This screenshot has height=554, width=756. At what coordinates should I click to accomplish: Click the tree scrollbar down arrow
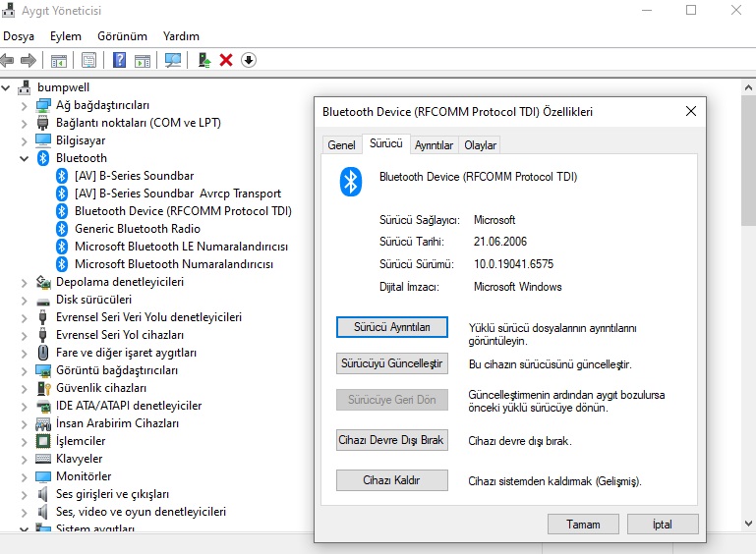click(x=748, y=524)
